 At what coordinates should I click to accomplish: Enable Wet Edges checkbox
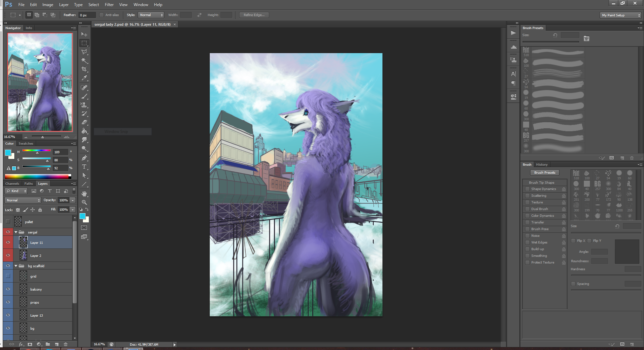pos(527,242)
